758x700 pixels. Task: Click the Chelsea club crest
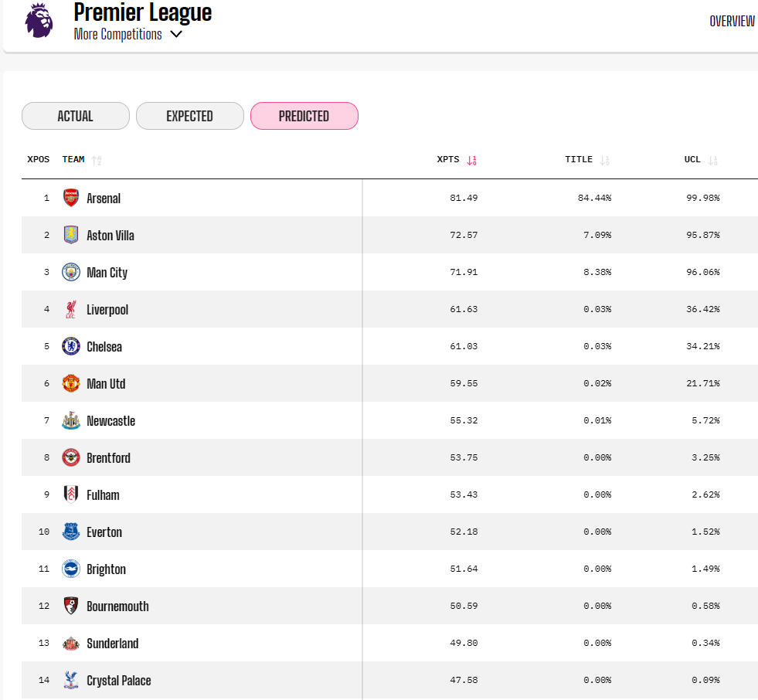pos(71,346)
